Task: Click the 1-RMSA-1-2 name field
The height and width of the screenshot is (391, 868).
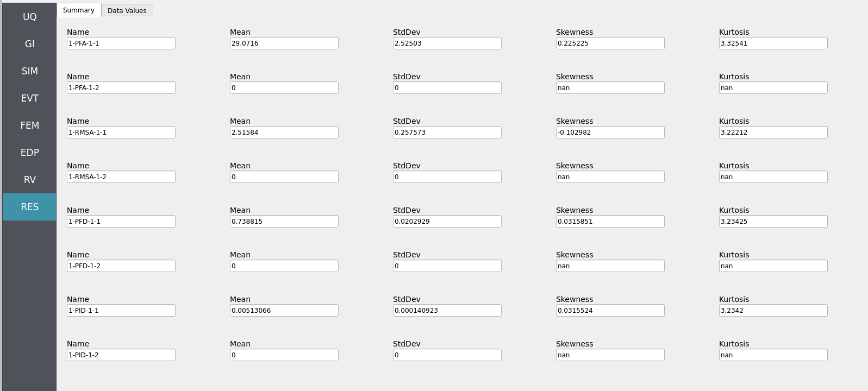Action: [121, 176]
